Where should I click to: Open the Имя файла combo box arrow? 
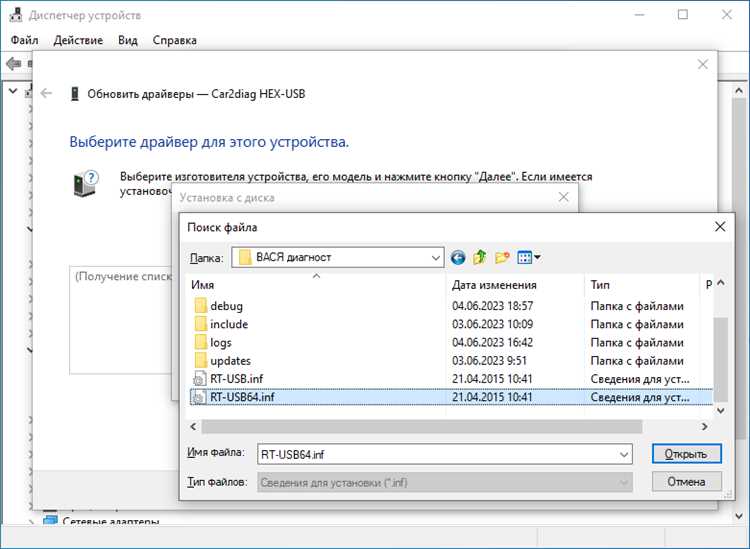pyautogui.click(x=624, y=454)
